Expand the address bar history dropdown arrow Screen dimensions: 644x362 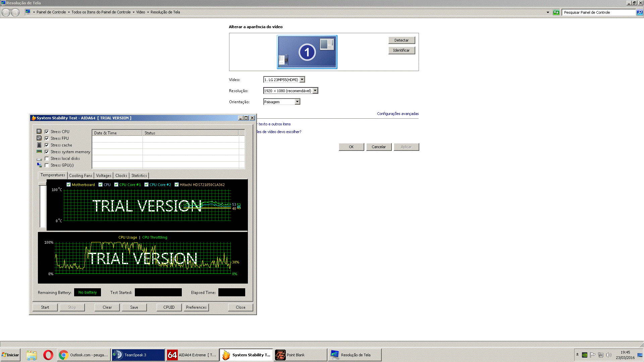tap(548, 12)
